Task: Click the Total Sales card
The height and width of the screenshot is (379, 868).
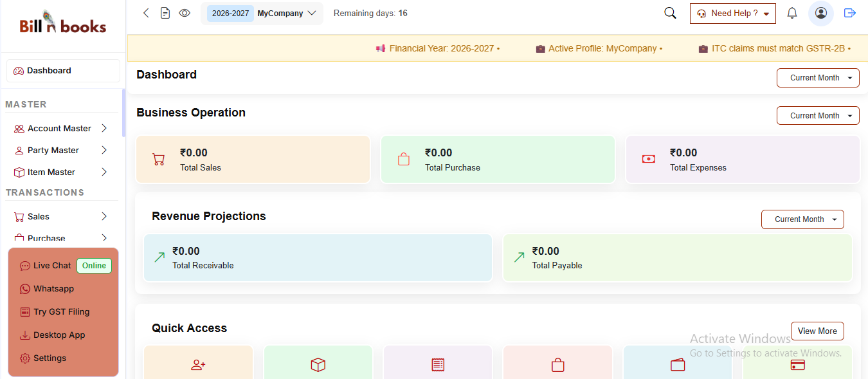Action: pos(253,160)
